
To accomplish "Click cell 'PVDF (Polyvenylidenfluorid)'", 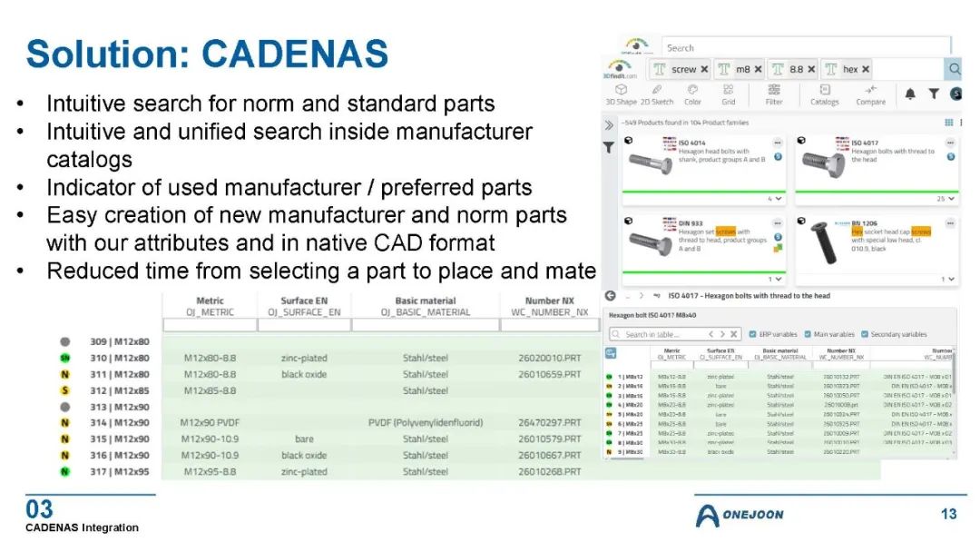I will [x=426, y=422].
